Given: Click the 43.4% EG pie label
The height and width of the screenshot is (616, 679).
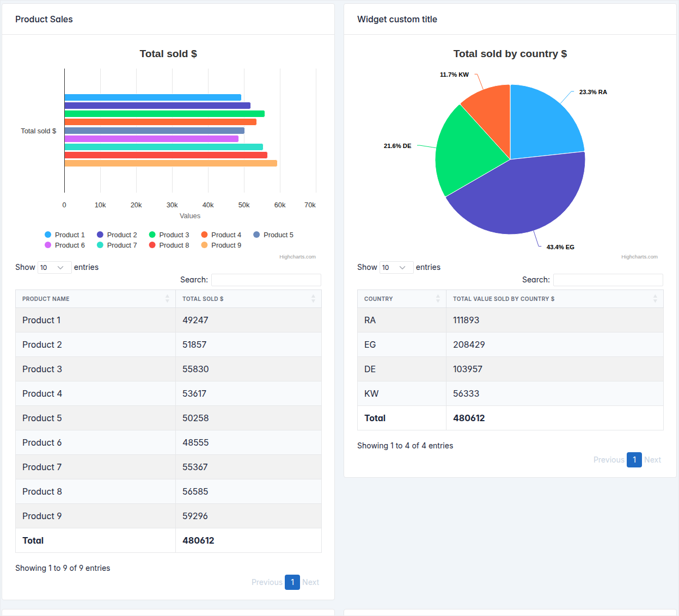Looking at the screenshot, I should 560,247.
